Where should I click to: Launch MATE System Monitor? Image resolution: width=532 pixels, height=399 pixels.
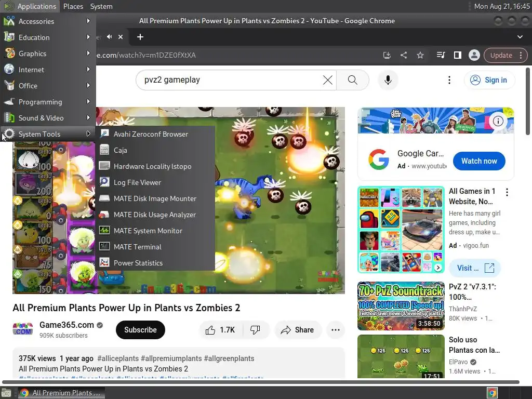coord(155,231)
